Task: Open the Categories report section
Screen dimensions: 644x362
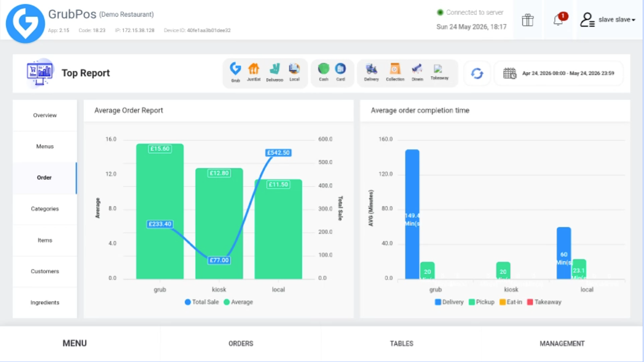Action: pyautogui.click(x=45, y=209)
